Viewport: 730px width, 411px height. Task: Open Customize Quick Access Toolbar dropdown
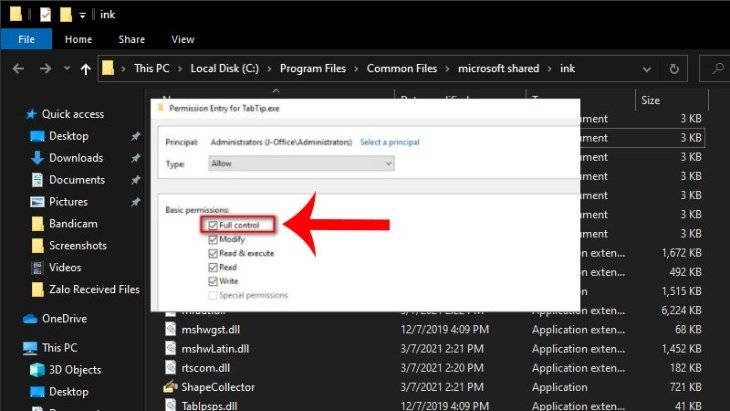pos(82,15)
